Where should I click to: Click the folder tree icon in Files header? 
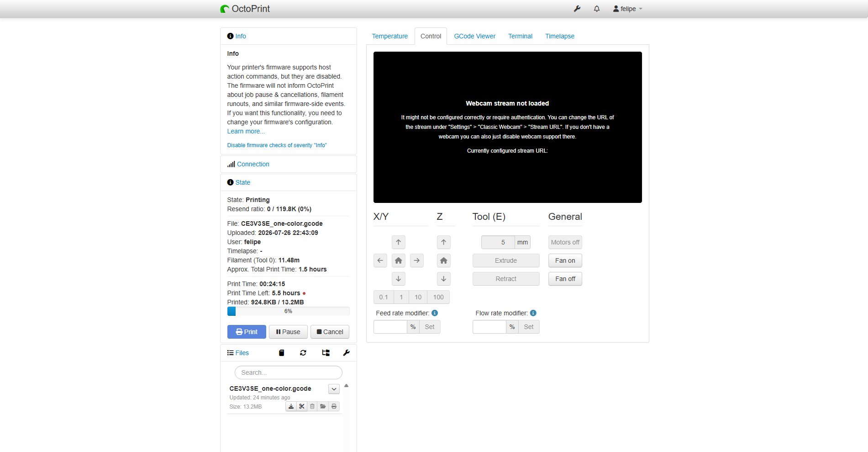point(326,353)
